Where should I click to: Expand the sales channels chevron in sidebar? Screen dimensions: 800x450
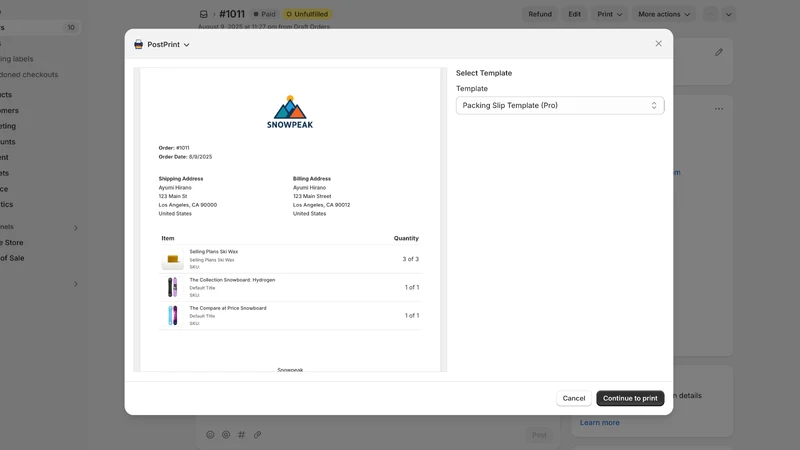[x=76, y=228]
